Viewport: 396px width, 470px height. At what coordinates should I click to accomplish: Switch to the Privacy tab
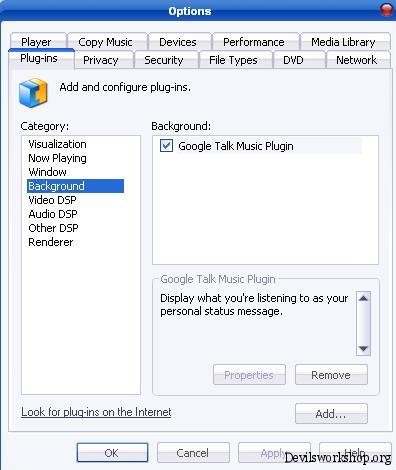[101, 60]
